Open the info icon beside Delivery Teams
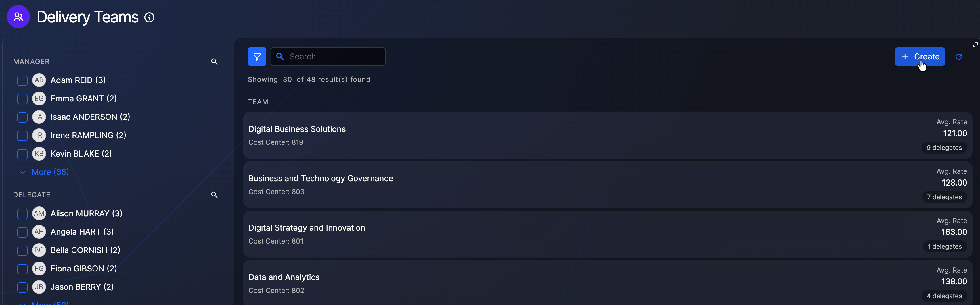The image size is (980, 305). click(x=149, y=18)
